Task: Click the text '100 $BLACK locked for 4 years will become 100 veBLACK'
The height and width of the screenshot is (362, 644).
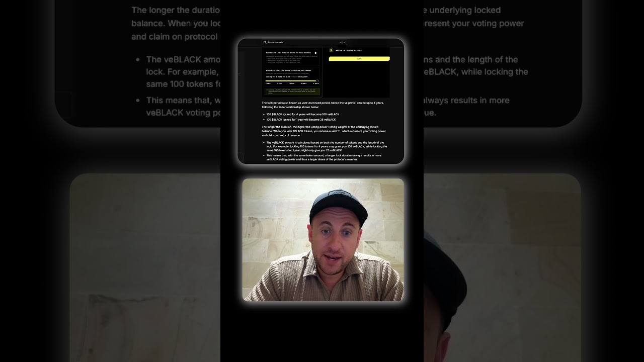Action: click(x=303, y=114)
